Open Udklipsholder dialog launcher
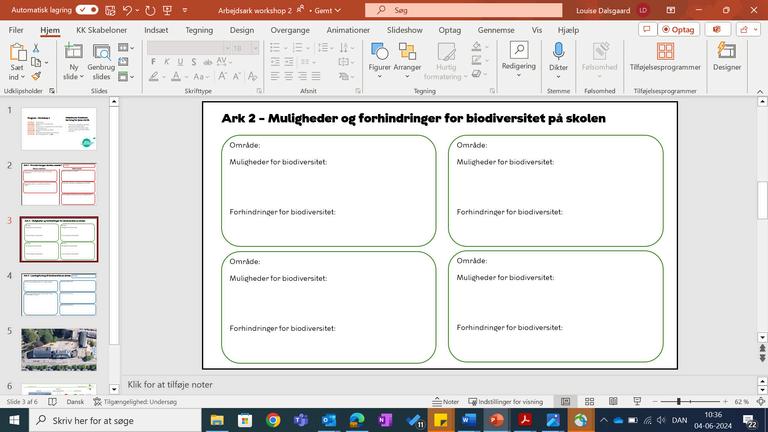 coord(51,91)
